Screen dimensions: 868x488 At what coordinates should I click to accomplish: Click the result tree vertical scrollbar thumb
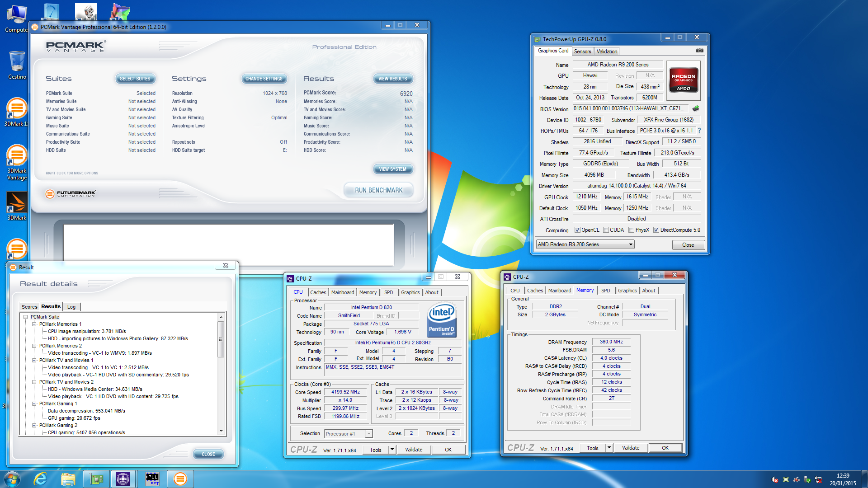pos(221,339)
